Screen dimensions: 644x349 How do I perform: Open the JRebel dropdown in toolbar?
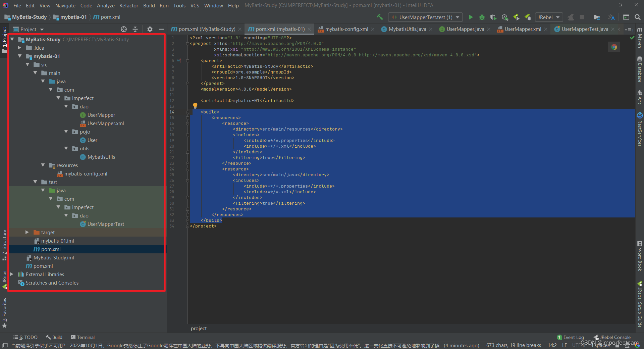click(549, 17)
